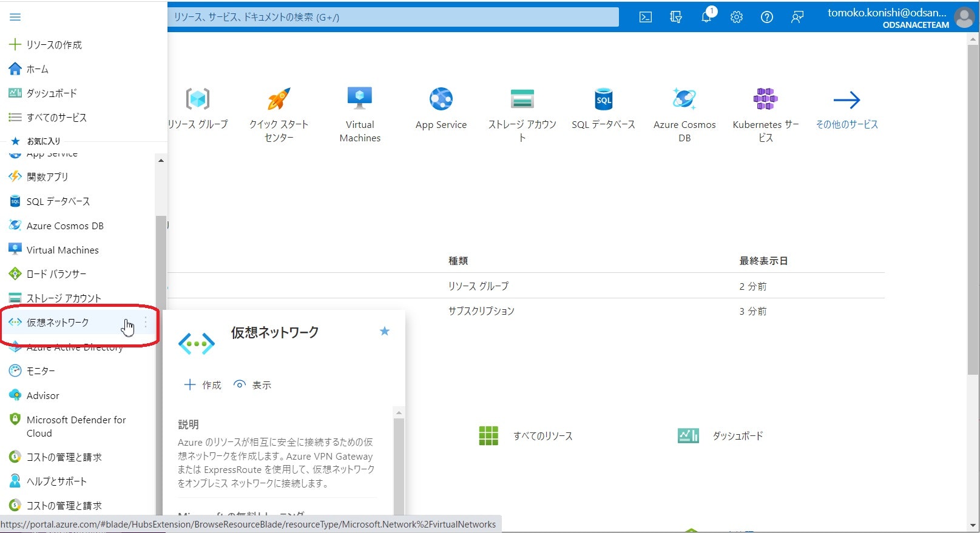The height and width of the screenshot is (533, 980).
Task: Open リソースの作成 from sidebar
Action: pyautogui.click(x=46, y=45)
